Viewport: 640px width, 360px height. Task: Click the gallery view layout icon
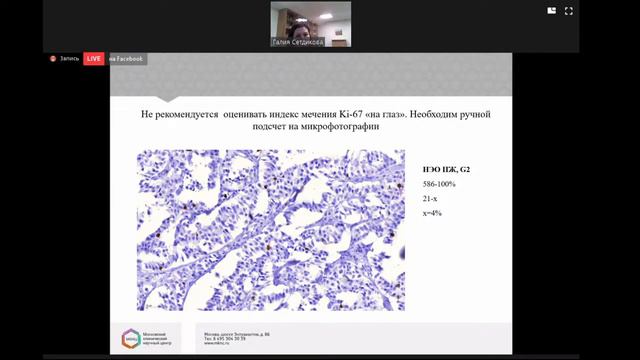(551, 11)
